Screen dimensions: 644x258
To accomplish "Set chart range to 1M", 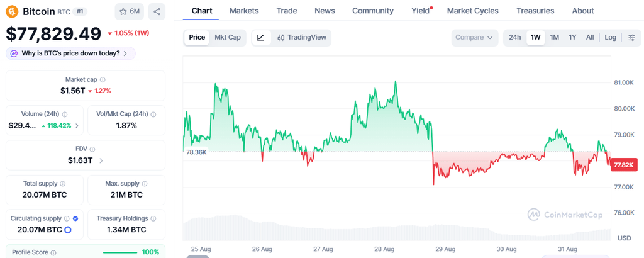I will click(x=555, y=38).
